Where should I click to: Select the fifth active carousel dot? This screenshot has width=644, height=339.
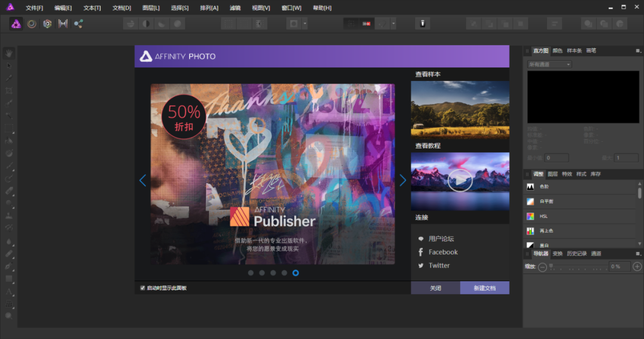tap(295, 273)
